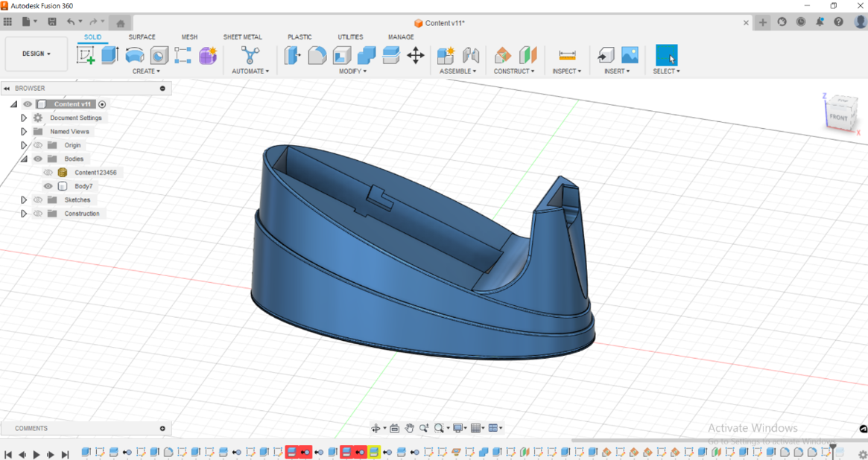Hide the Body7 body
This screenshot has height=460, width=868.
48,186
